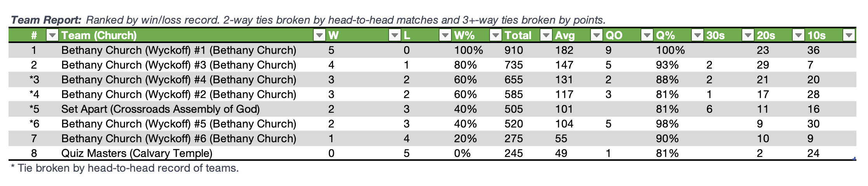The width and height of the screenshot is (868, 186).
Task: Select the Bethany Church (Wyckoff) #1 cell
Action: (x=179, y=50)
